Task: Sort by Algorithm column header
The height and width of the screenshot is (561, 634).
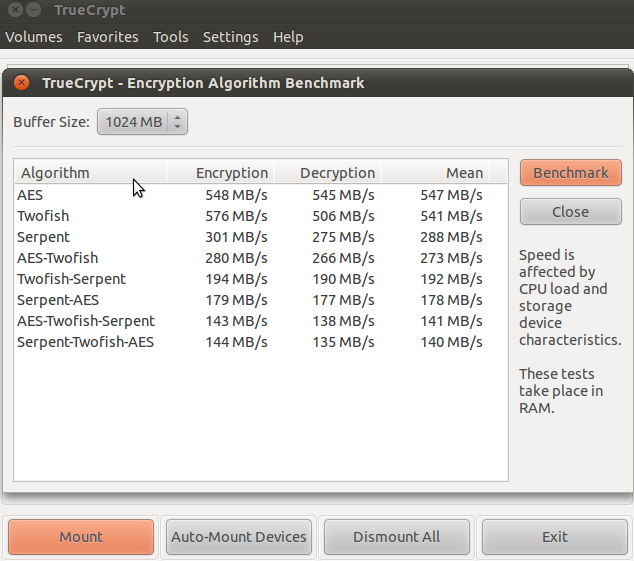Action: tap(91, 173)
